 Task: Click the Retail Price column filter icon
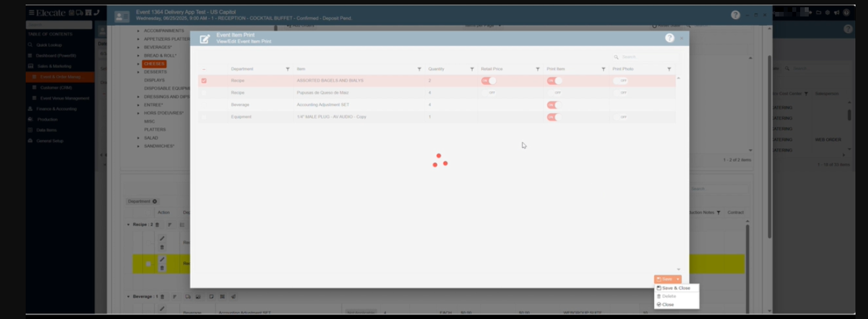[x=537, y=69]
